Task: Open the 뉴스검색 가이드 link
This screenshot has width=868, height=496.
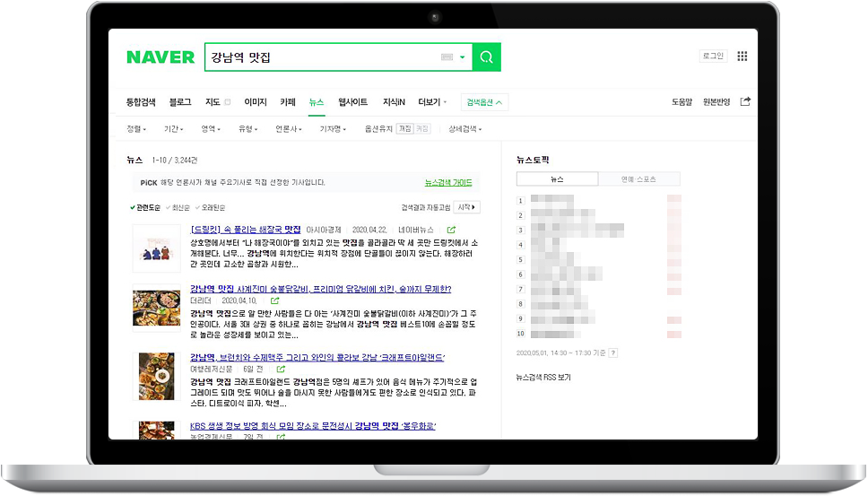Action: coord(448,183)
